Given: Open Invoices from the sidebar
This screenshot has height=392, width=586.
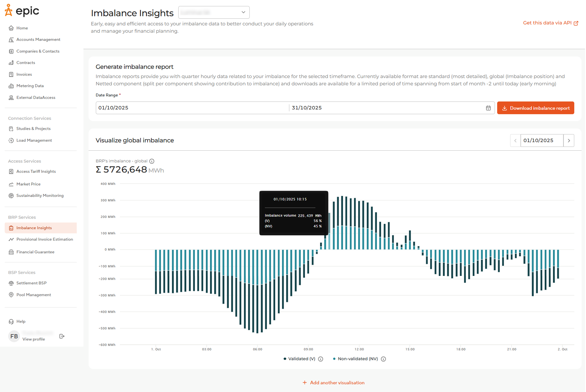Looking at the screenshot, I should click(x=24, y=74).
